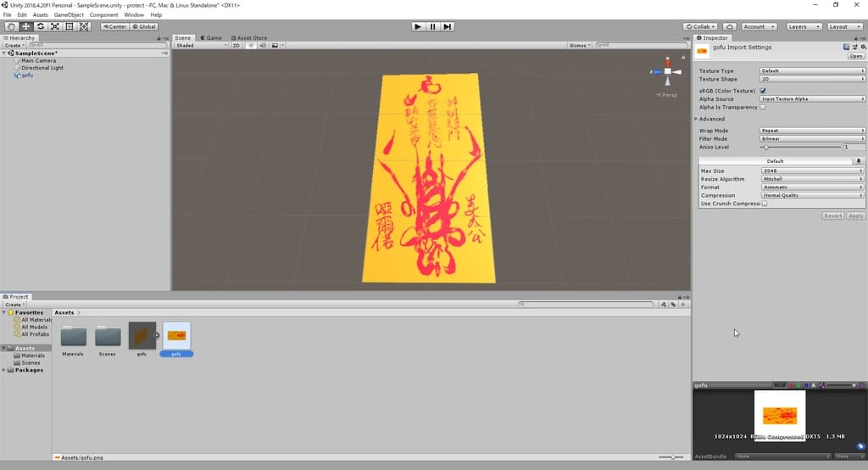Viewport: 868px width, 470px height.
Task: Click RGB channel button in preview
Action: (780, 385)
